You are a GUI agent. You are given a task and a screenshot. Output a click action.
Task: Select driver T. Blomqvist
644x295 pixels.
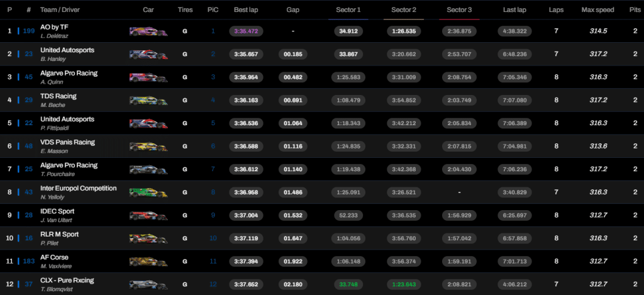(x=56, y=289)
